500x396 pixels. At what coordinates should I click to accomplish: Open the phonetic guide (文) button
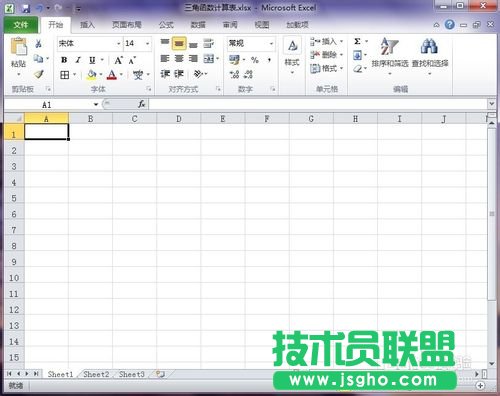(138, 75)
